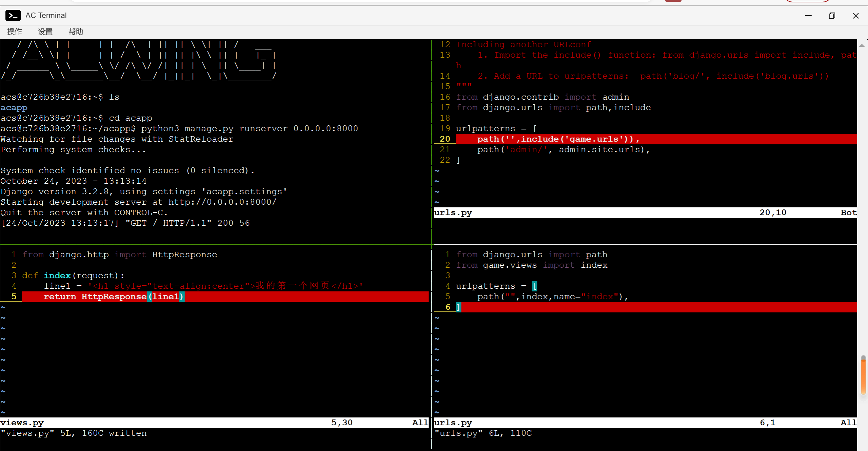Viewport: 868px width, 451px height.
Task: Restore down the terminal window
Action: point(832,16)
